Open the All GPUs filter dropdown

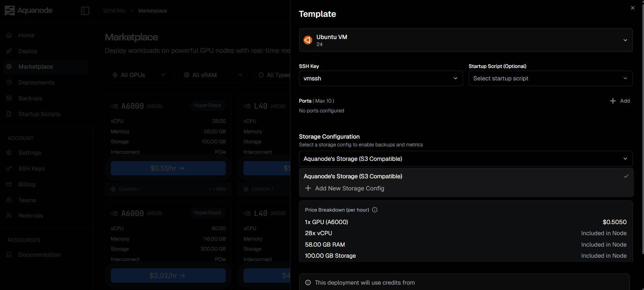139,75
